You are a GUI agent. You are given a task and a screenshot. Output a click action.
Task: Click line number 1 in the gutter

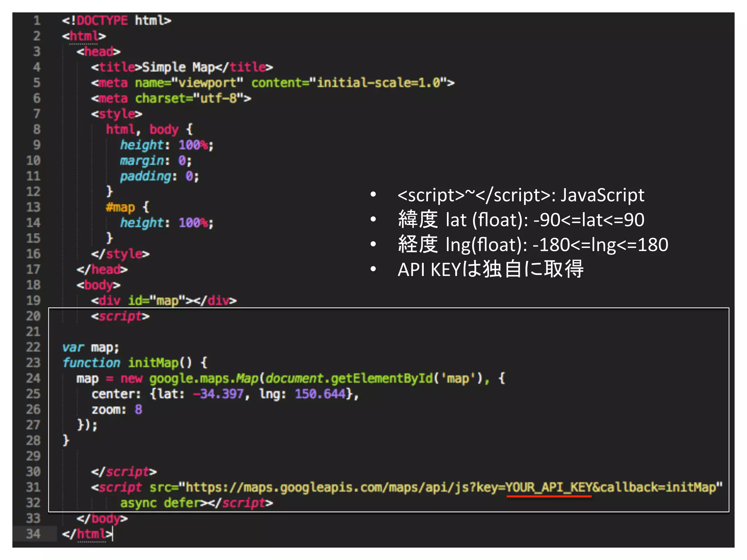[x=37, y=20]
